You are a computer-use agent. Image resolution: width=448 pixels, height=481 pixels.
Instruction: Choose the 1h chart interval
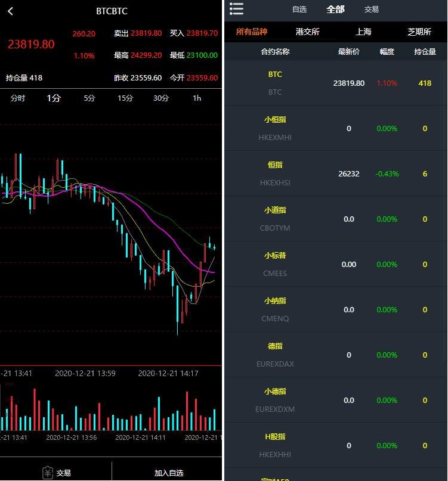pyautogui.click(x=197, y=98)
